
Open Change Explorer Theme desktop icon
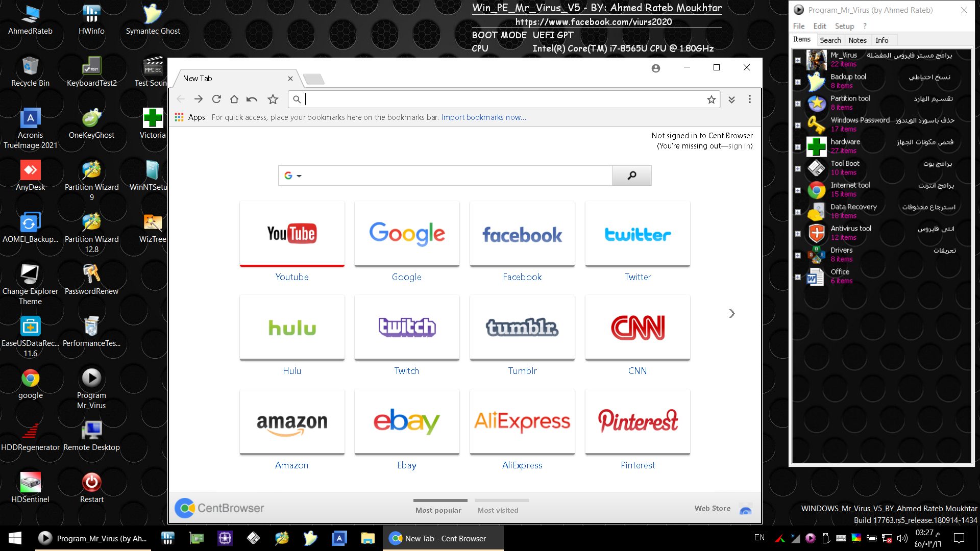coord(30,285)
